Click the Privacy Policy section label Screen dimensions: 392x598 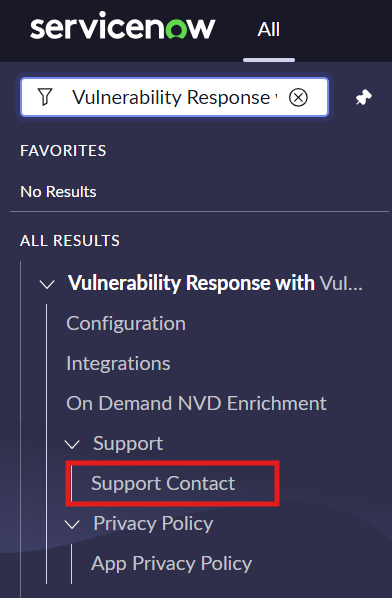(x=153, y=524)
